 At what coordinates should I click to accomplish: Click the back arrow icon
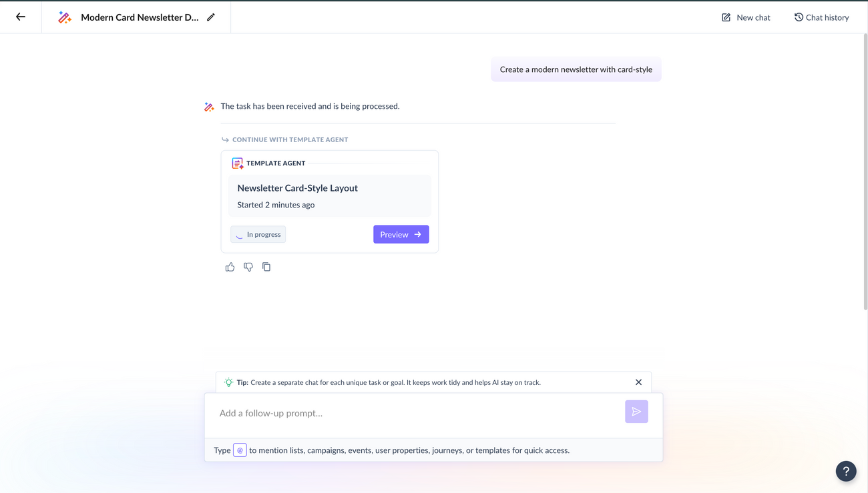pyautogui.click(x=21, y=17)
